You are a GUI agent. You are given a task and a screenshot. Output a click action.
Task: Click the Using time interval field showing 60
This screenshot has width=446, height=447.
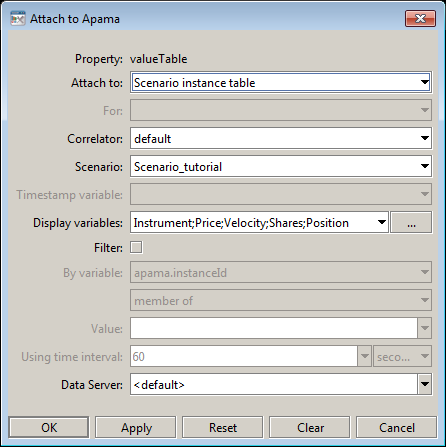pyautogui.click(x=244, y=356)
